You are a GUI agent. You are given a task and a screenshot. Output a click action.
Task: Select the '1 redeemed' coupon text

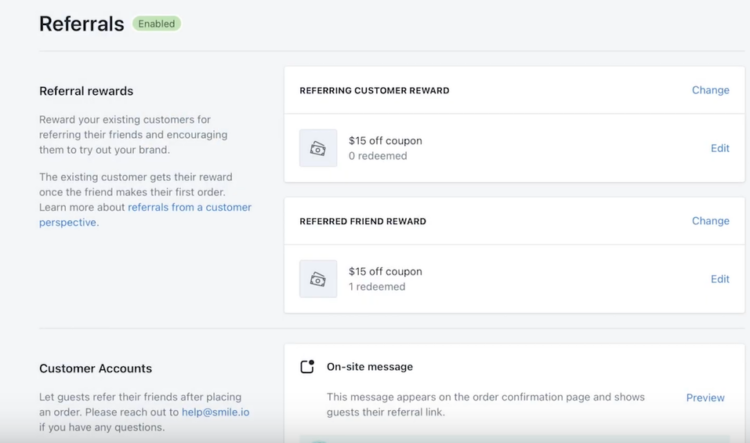[377, 287]
